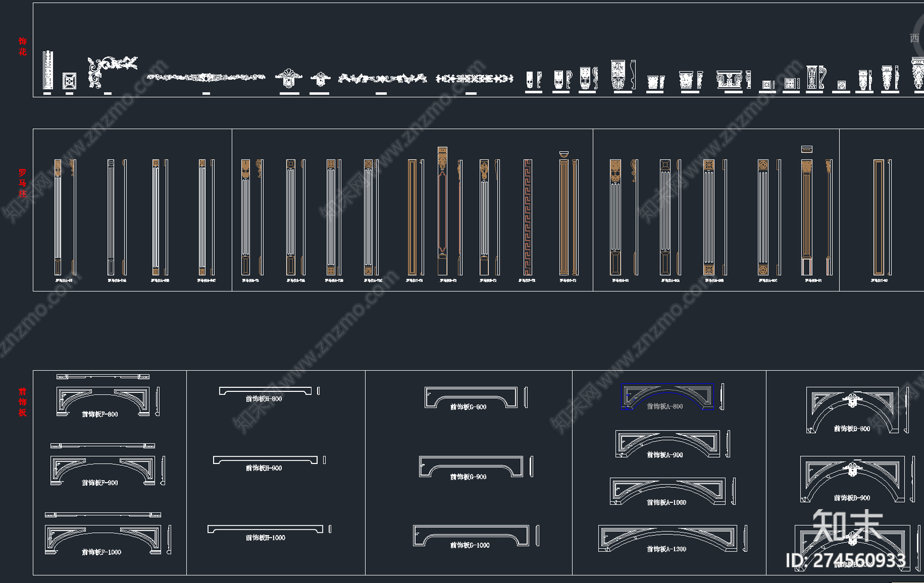Select the flat panel outline of H-800

(265, 391)
